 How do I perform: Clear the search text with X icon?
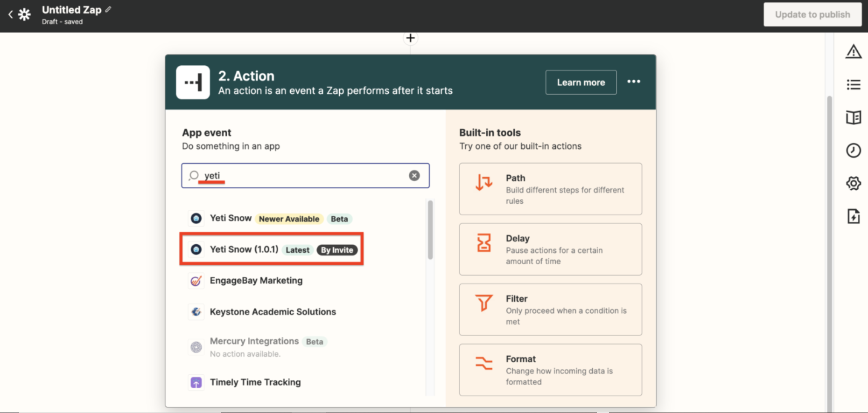tap(414, 176)
